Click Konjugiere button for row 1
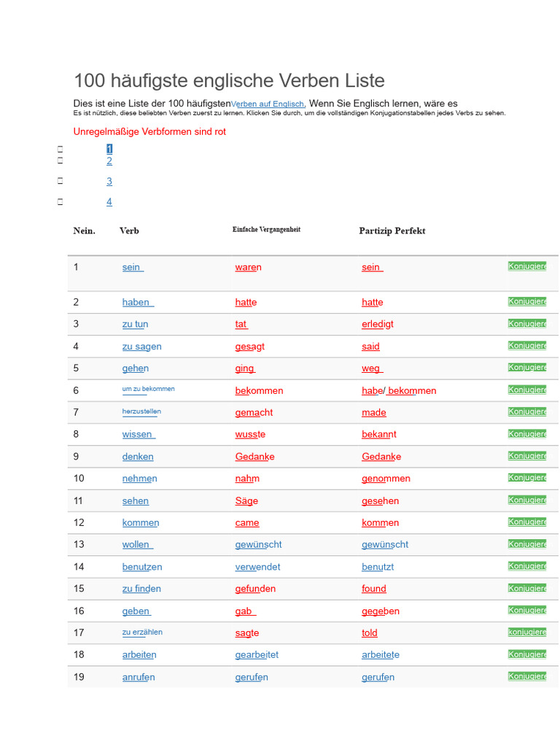Image resolution: width=560 pixels, height=747 pixels. coord(527,266)
